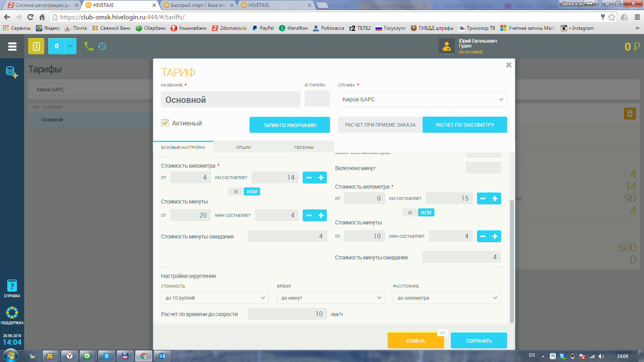Open the Стоимость rounding dropdown

pyautogui.click(x=215, y=298)
